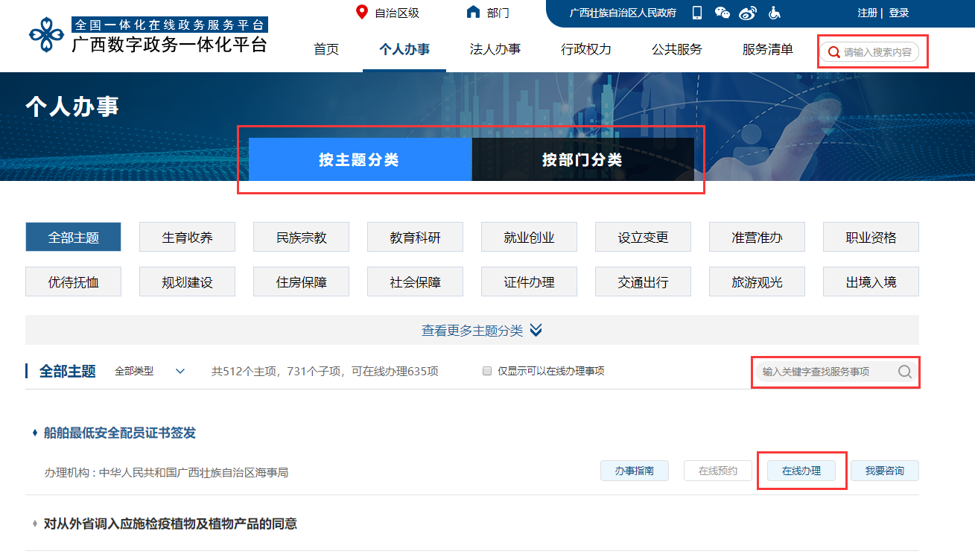Viewport: 975px width, 560px height.
Task: Open the WeChat icon in top bar
Action: tap(722, 13)
